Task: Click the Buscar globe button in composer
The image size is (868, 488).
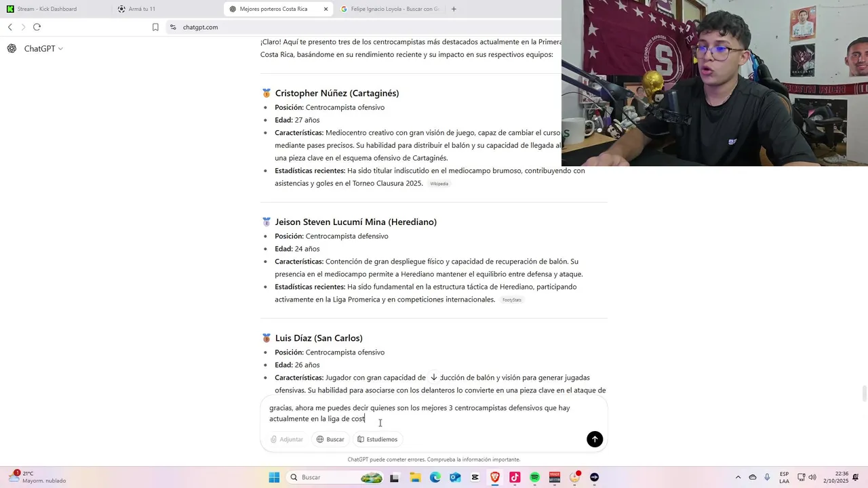Action: [330, 439]
